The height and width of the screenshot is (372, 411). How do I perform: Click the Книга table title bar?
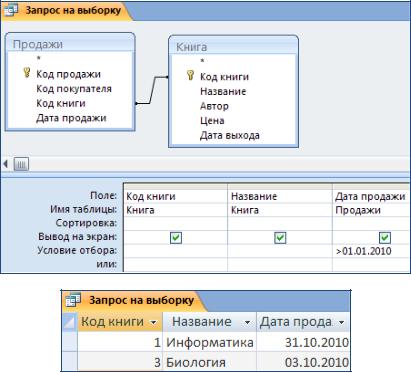pos(233,46)
